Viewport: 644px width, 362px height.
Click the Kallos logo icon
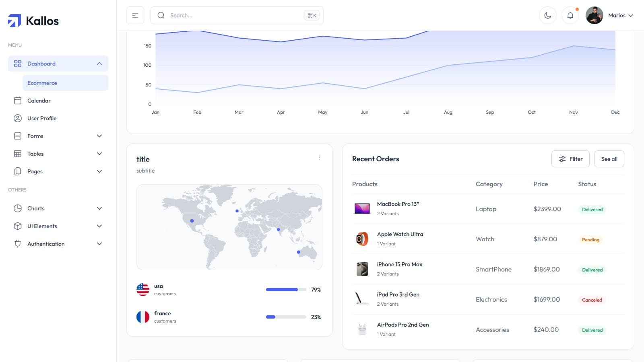click(14, 21)
